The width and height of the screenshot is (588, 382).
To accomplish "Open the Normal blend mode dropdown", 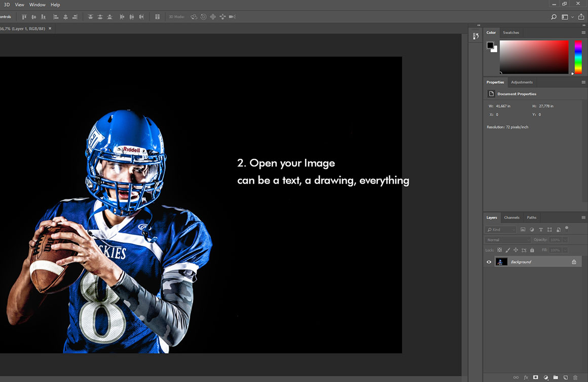I will click(x=508, y=240).
